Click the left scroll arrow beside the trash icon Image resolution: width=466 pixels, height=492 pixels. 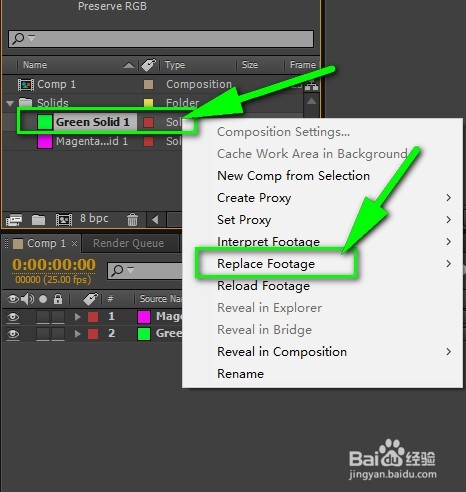click(x=155, y=220)
